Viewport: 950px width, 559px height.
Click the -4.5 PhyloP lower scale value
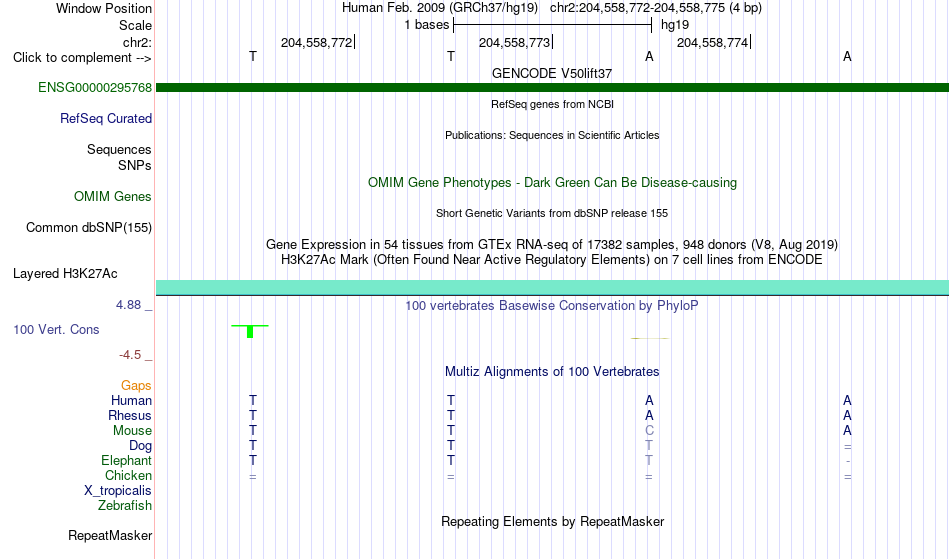pos(130,355)
